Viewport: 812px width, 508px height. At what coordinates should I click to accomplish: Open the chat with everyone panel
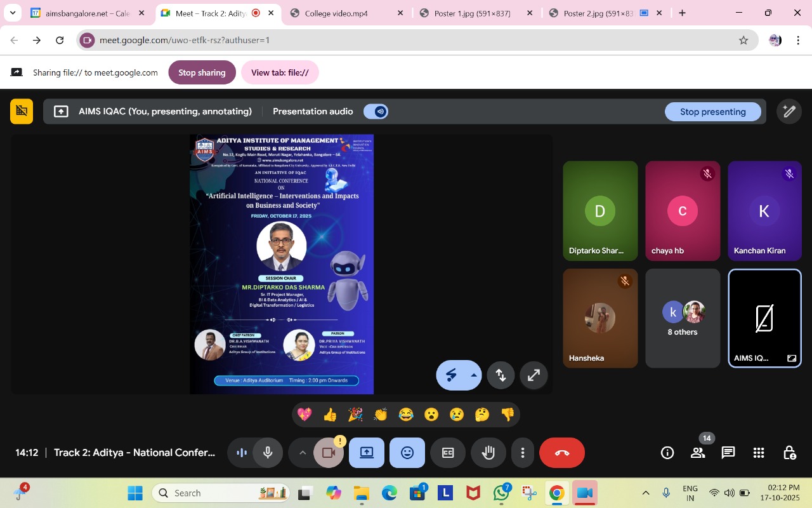[x=728, y=453]
